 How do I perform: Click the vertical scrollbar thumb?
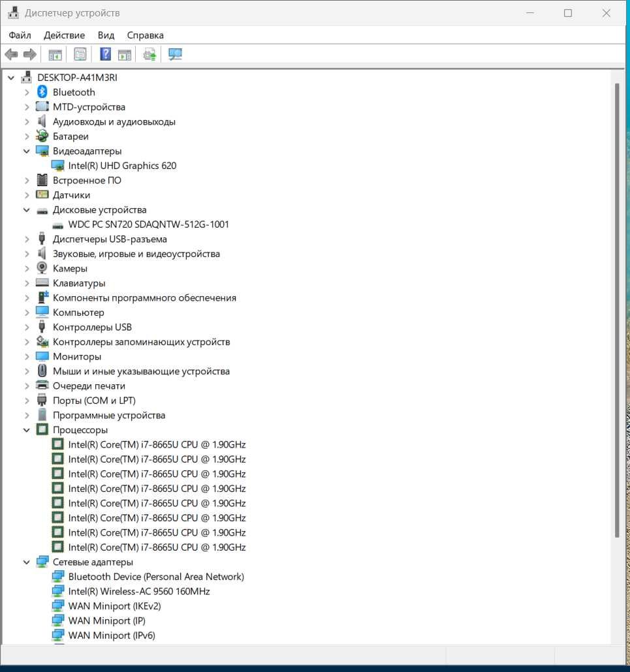(x=617, y=311)
